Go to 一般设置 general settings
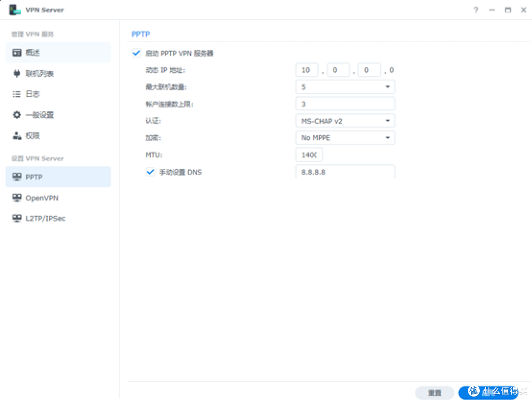 pos(58,115)
